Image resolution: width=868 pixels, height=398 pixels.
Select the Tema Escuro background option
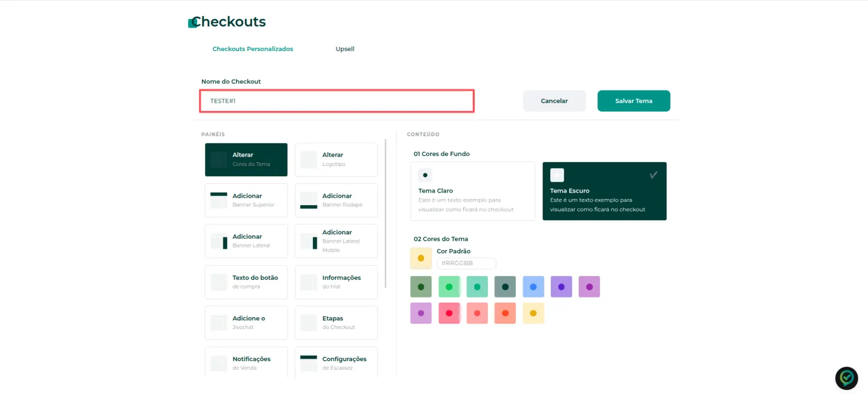click(x=604, y=191)
